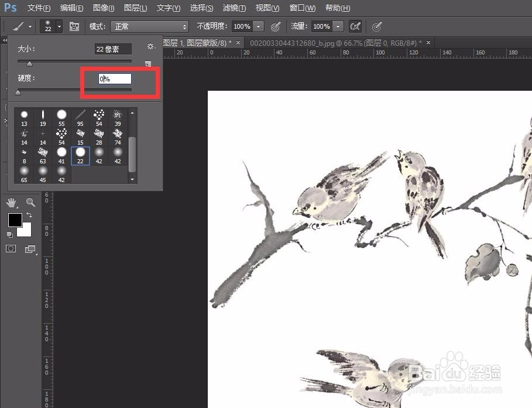Choose brush preset numbered 8
The height and width of the screenshot is (408, 532).
[x=24, y=156]
